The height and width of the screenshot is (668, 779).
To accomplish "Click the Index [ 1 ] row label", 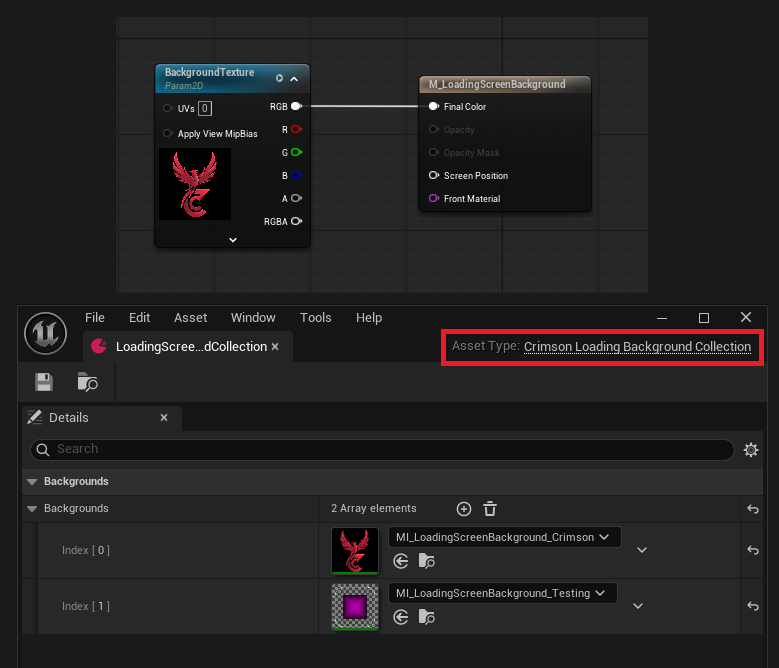I will tap(85, 606).
